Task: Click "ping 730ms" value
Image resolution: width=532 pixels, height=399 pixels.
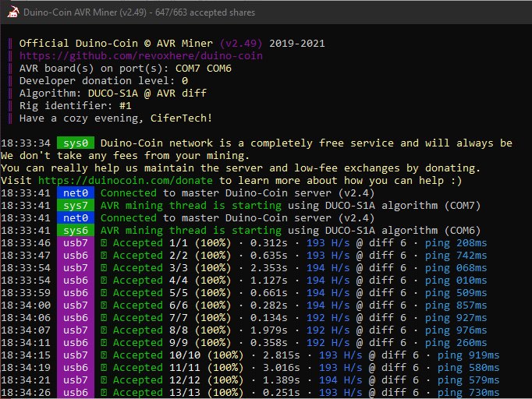Action: click(x=468, y=393)
